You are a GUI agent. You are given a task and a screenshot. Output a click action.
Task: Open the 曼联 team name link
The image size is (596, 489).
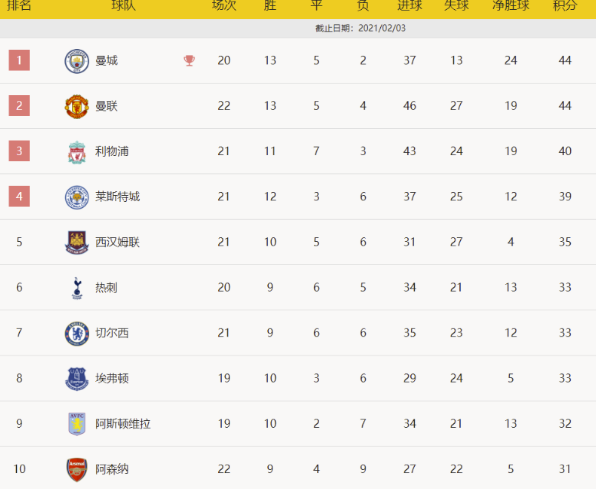pos(106,106)
